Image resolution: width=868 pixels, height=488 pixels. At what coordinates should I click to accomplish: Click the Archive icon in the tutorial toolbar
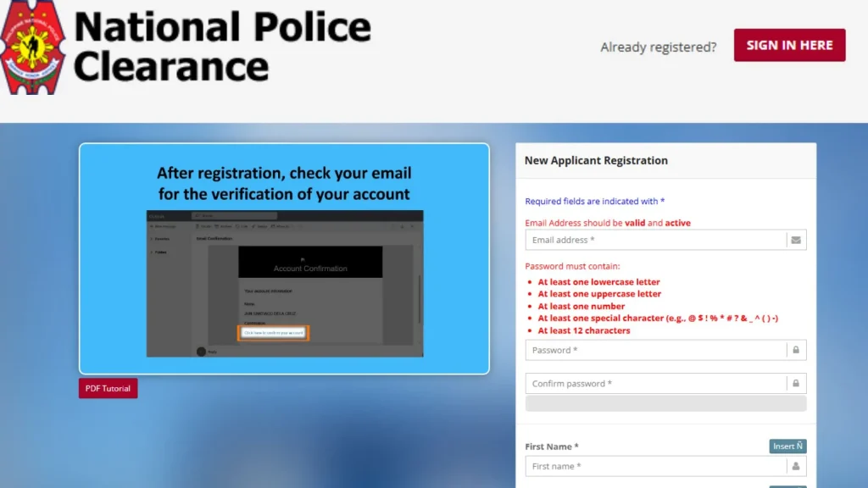pyautogui.click(x=223, y=226)
